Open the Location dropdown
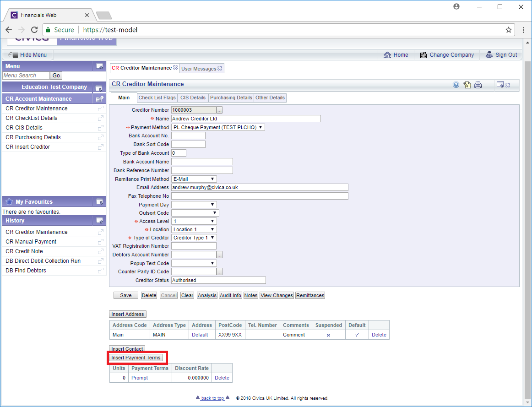 coord(194,230)
